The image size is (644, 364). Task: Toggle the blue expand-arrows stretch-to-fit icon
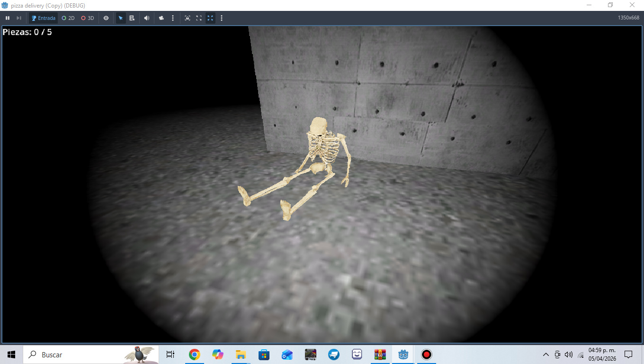tap(210, 18)
